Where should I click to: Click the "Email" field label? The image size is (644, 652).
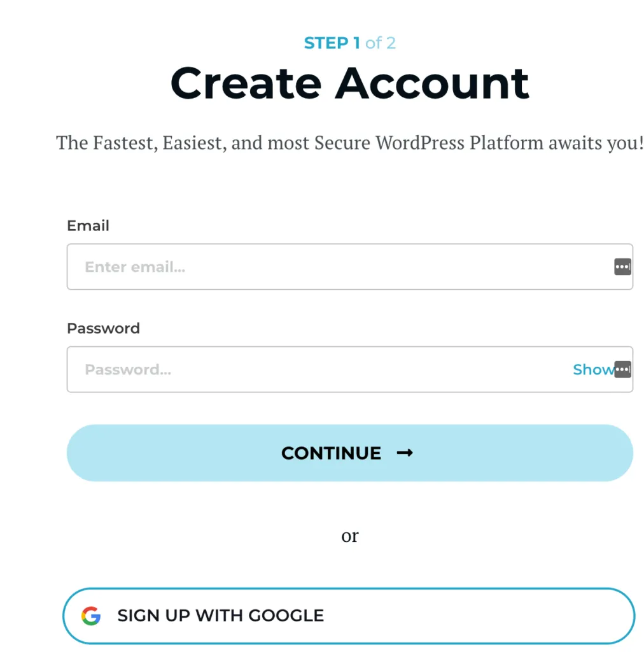point(88,225)
